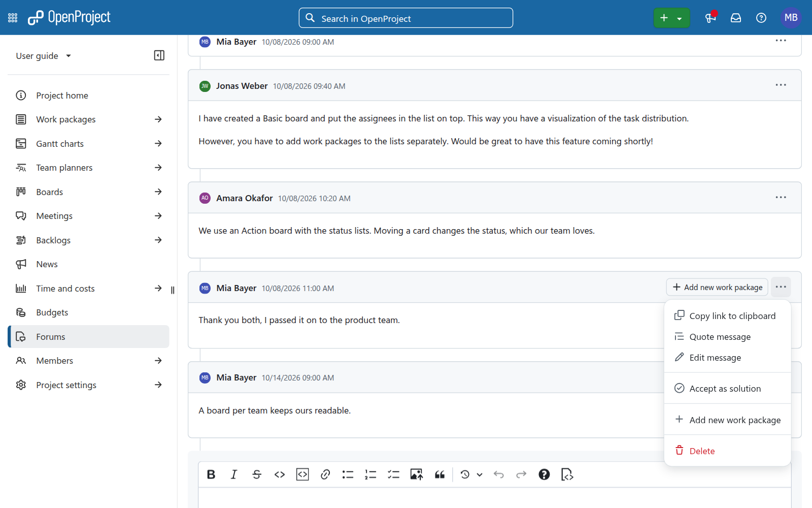The width and height of the screenshot is (812, 508).
Task: Insert a code block
Action: click(x=302, y=474)
